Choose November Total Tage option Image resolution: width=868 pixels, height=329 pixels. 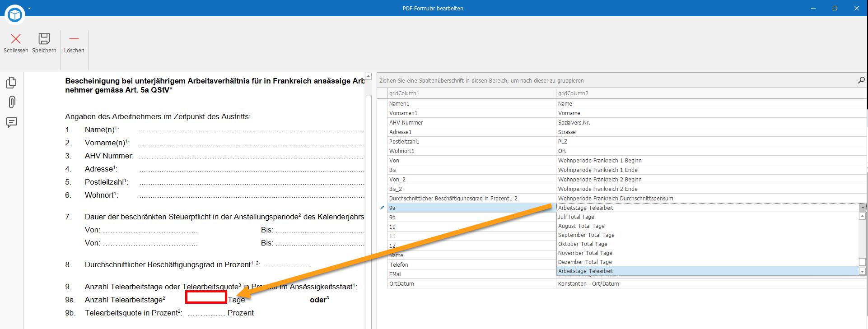[708, 253]
